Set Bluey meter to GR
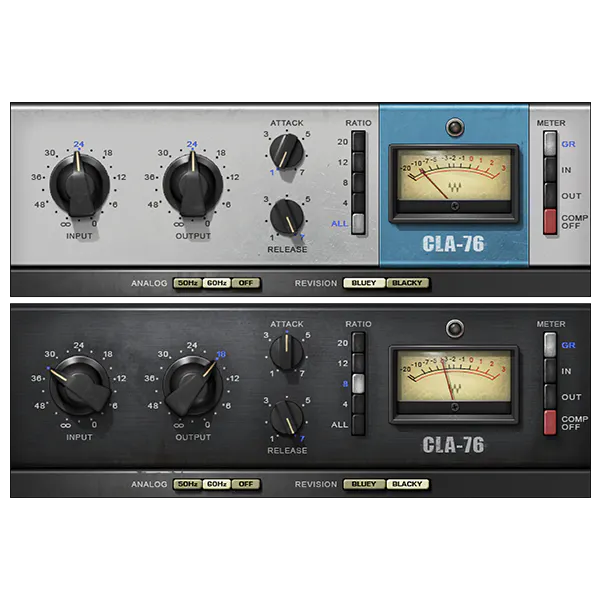600x600 pixels. click(550, 144)
